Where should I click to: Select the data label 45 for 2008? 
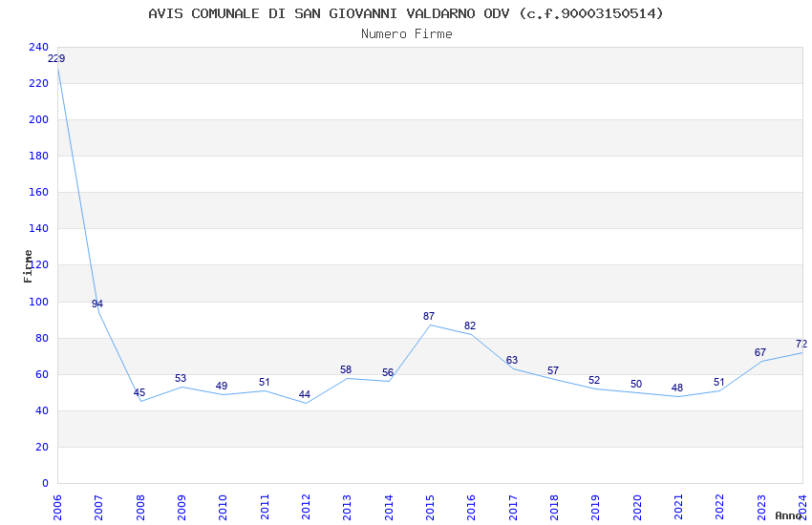pyautogui.click(x=139, y=392)
